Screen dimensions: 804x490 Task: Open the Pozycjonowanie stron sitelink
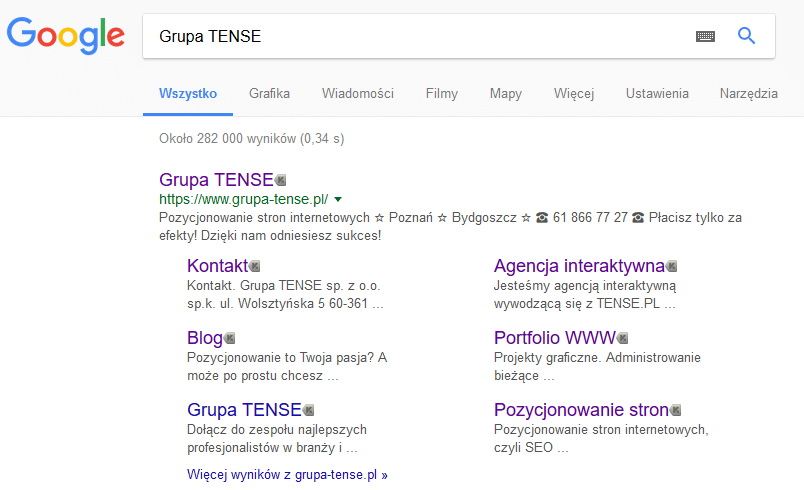pyautogui.click(x=581, y=410)
